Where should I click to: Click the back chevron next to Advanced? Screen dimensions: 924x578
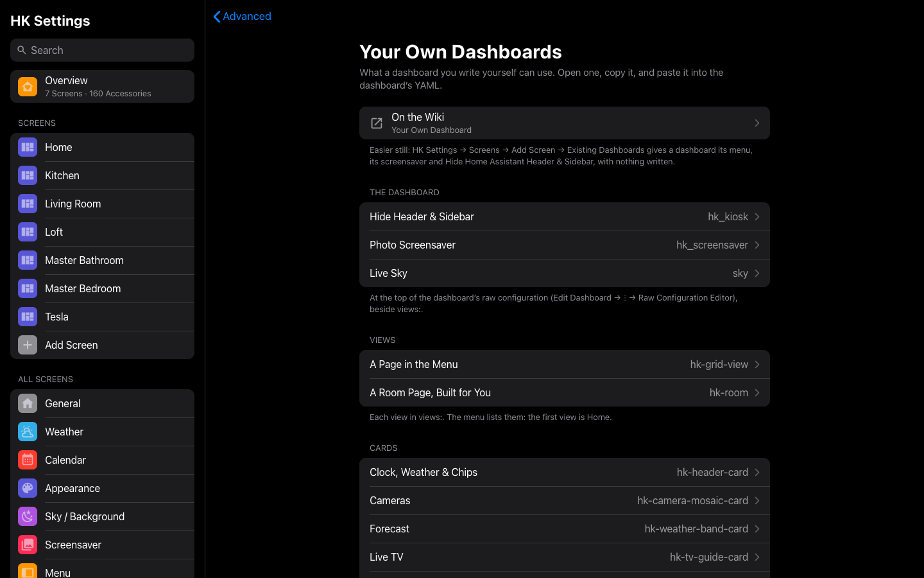click(217, 17)
